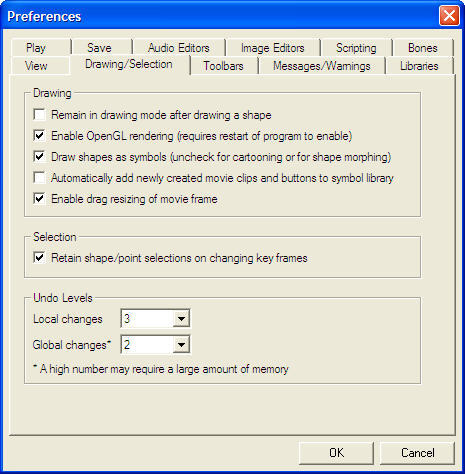The image size is (465, 474).
Task: Close the Preferences window
Action: (x=449, y=16)
